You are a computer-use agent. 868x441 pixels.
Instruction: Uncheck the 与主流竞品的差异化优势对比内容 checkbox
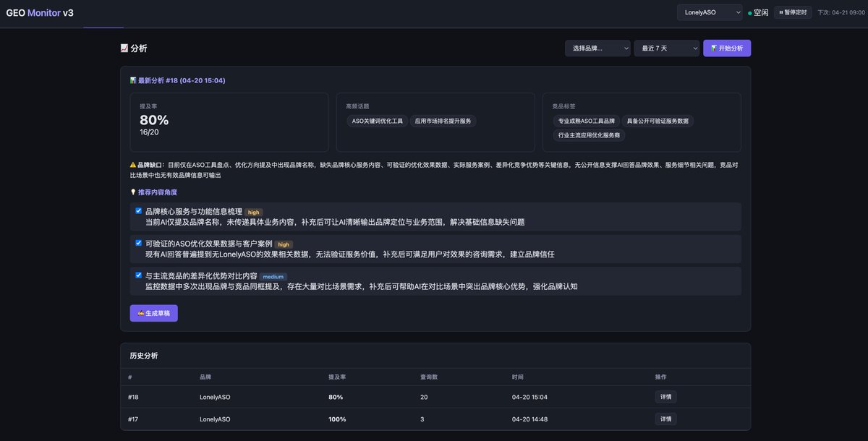pyautogui.click(x=139, y=275)
